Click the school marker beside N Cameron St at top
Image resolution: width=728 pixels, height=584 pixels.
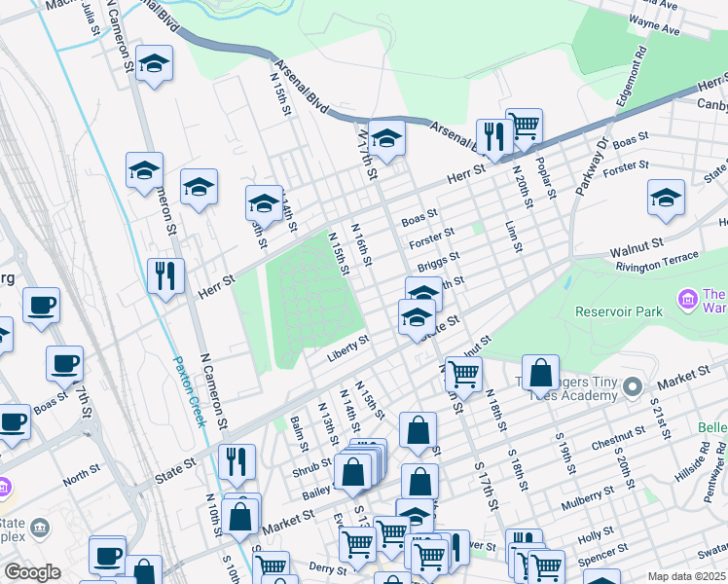point(154,65)
